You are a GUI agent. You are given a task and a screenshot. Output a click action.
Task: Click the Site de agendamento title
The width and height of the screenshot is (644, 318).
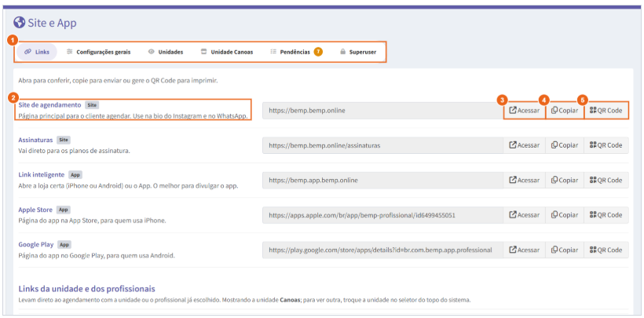tap(49, 104)
